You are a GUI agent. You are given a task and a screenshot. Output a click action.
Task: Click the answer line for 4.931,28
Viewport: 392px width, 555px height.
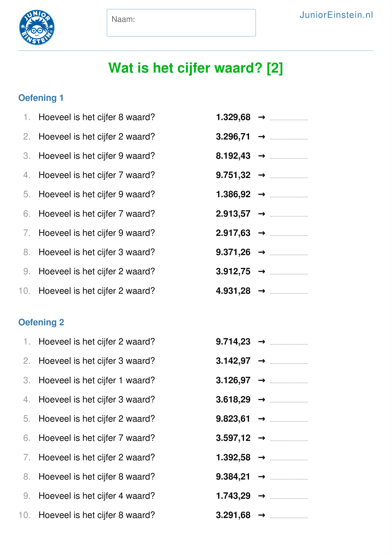click(289, 293)
